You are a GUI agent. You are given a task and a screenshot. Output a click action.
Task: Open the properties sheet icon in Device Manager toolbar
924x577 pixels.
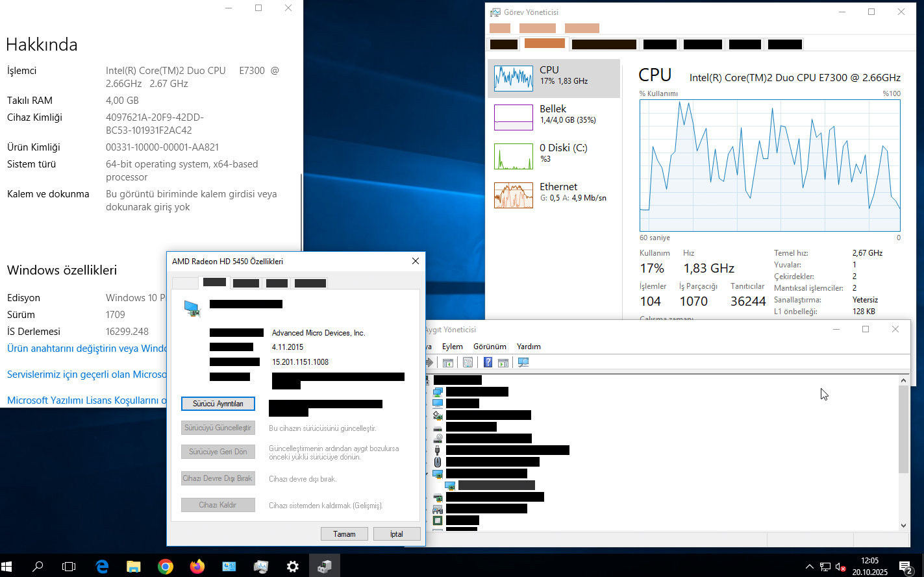pos(468,362)
